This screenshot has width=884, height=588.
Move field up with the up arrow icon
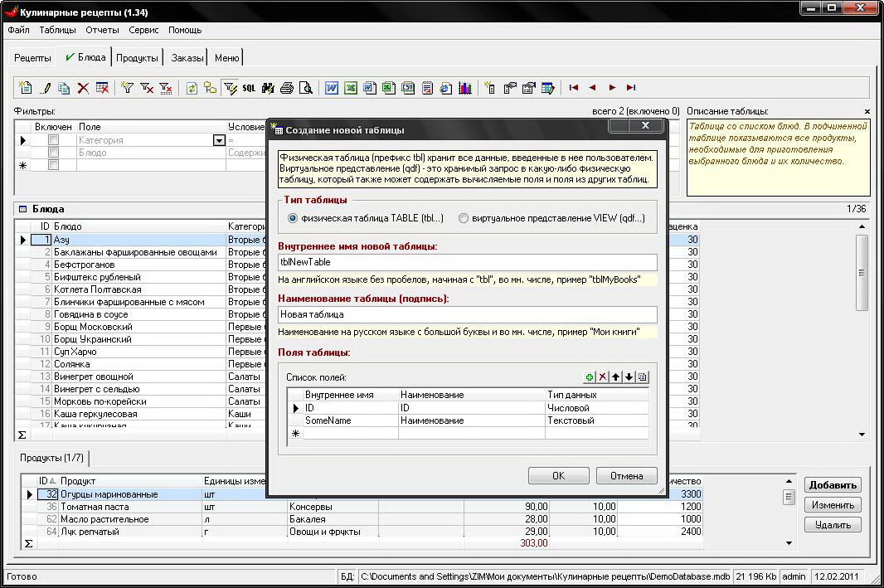(615, 377)
